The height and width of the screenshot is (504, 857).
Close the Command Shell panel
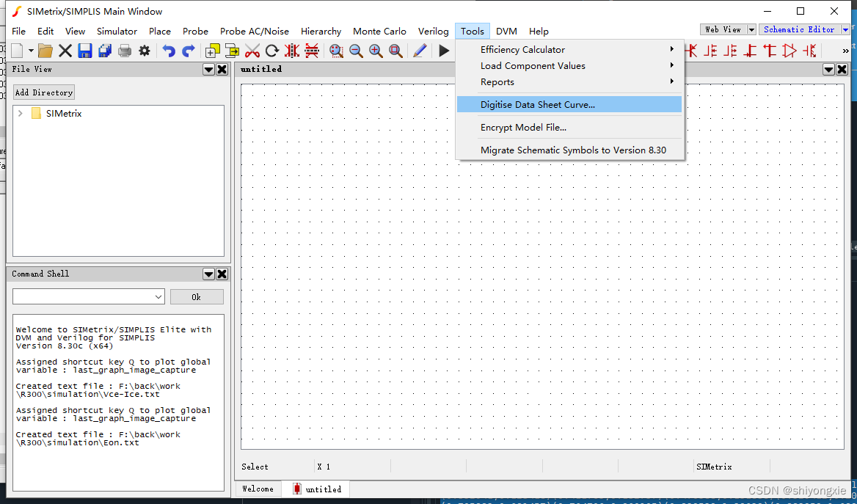[x=222, y=274]
